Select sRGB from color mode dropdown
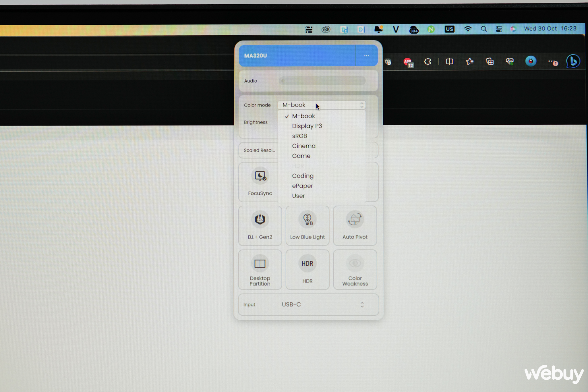 (299, 136)
